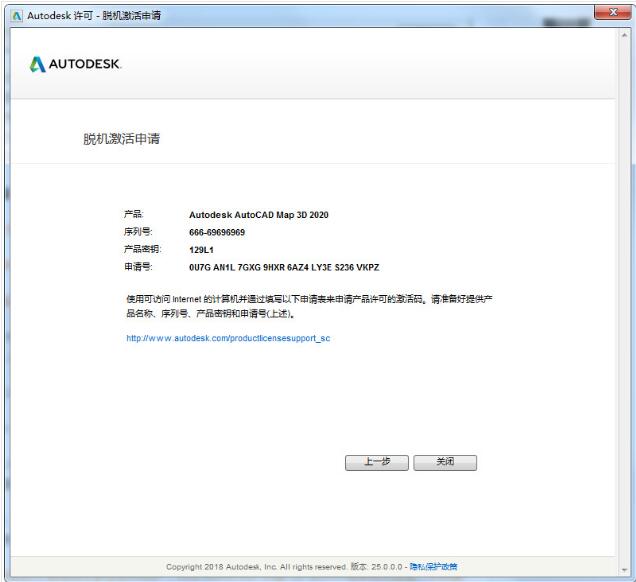
Task: Click the scrollbar down arrow
Action: (x=626, y=570)
